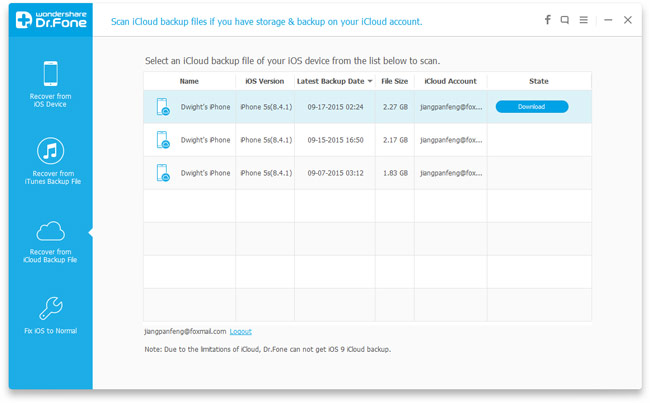Open the hamburger menu icon
Image resolution: width=650 pixels, height=403 pixels.
pyautogui.click(x=584, y=20)
